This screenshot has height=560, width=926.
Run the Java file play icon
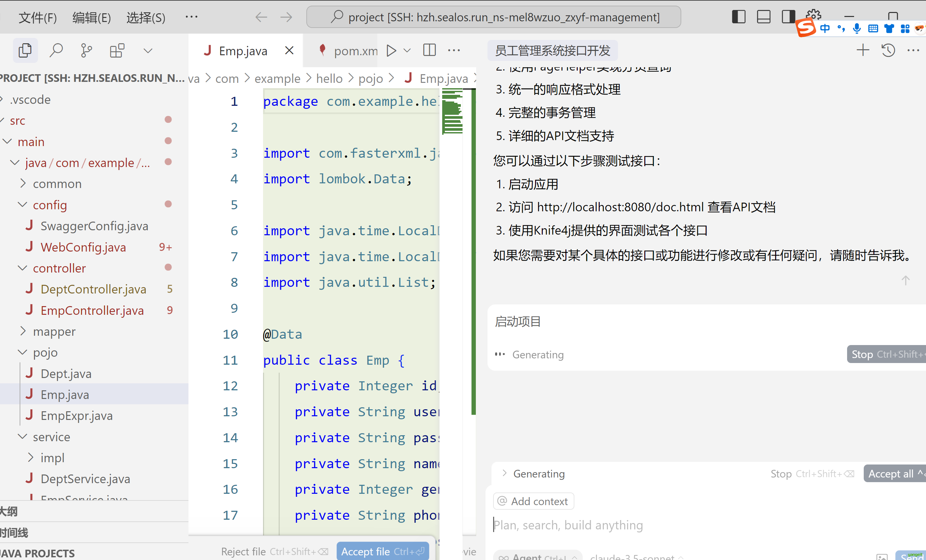(391, 50)
